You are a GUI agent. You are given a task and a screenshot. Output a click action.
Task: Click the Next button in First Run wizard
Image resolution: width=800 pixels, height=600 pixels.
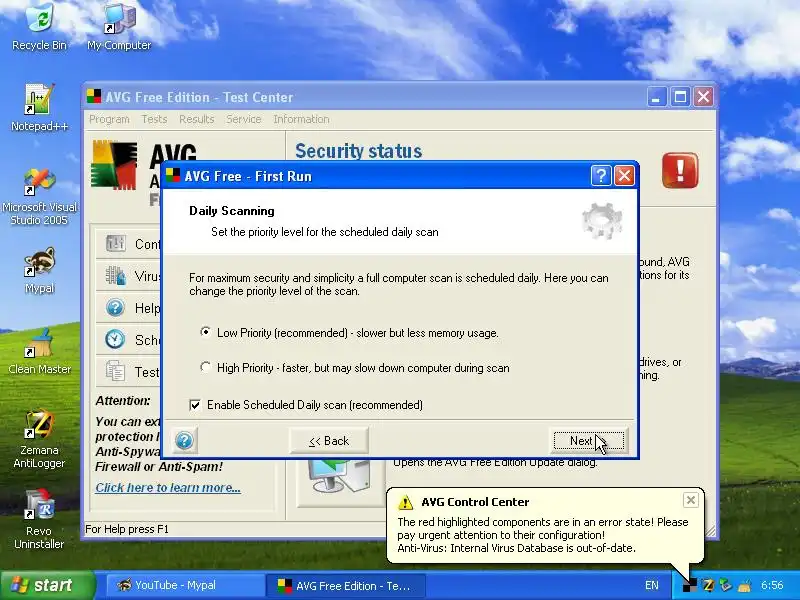pos(589,440)
